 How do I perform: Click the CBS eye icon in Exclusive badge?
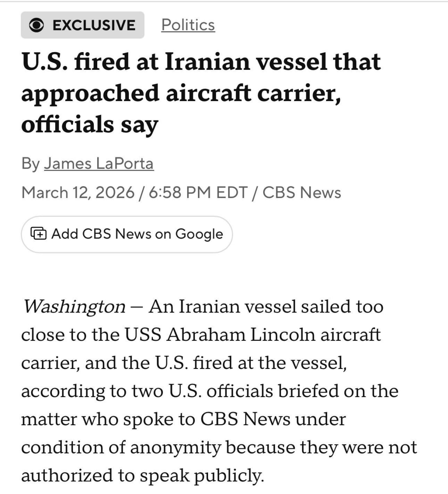(36, 25)
